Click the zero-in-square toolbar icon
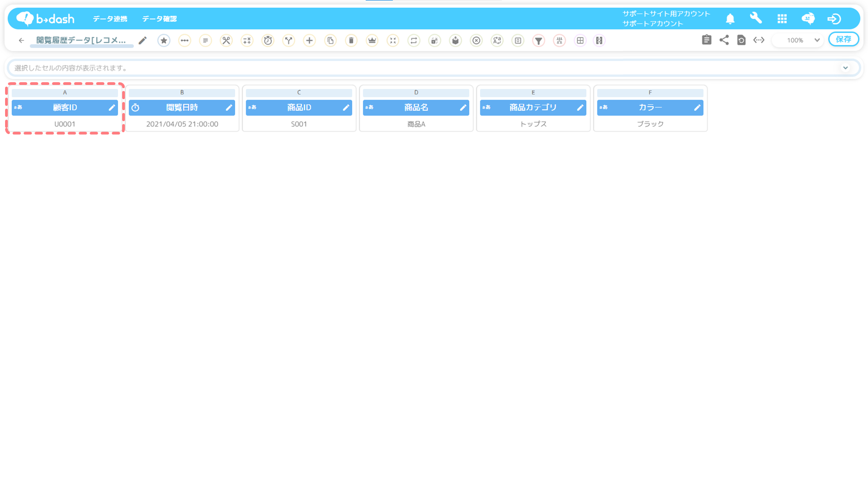Image resolution: width=868 pixels, height=488 pixels. click(518, 40)
